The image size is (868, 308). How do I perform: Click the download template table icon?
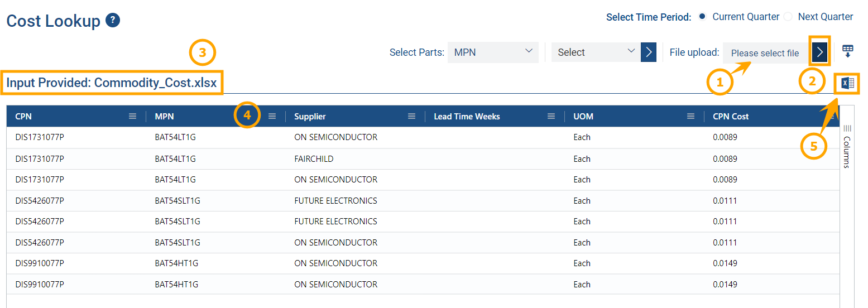pyautogui.click(x=847, y=51)
